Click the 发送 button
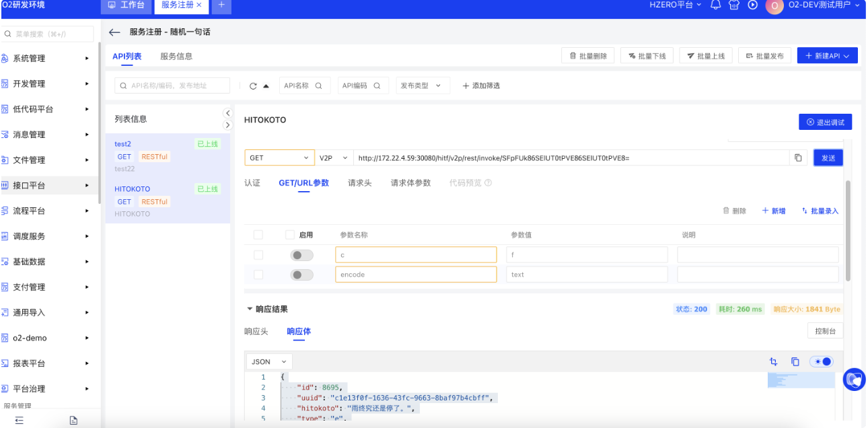The image size is (868, 428). (x=828, y=157)
